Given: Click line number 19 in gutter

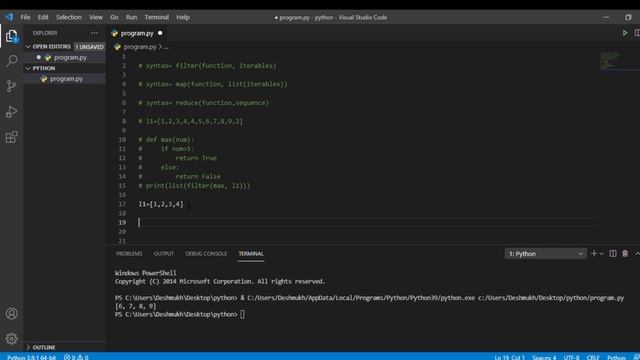Looking at the screenshot, I should point(122,222).
